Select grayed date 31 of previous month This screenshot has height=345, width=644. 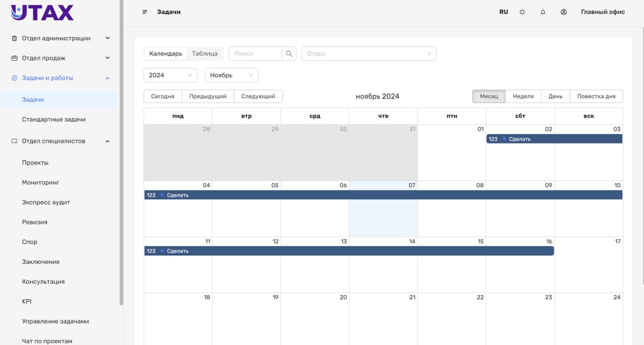click(x=413, y=129)
